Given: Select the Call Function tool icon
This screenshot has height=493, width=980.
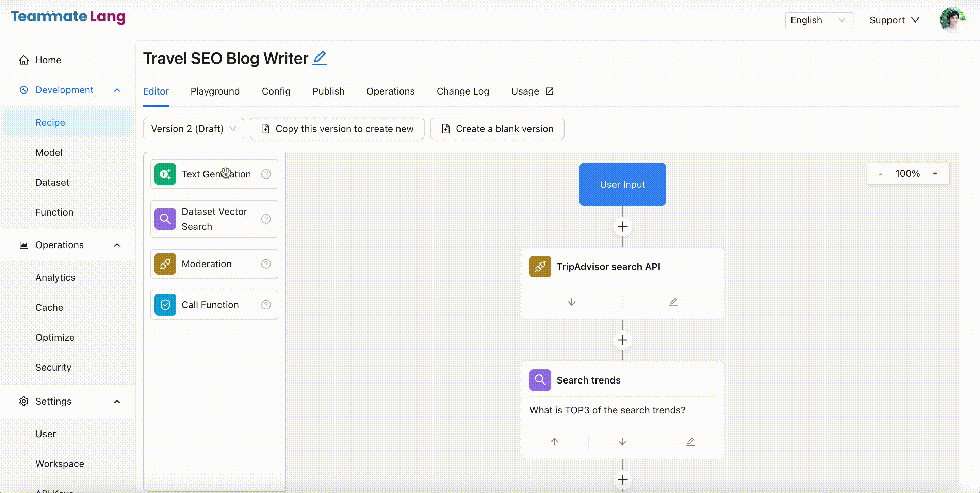Looking at the screenshot, I should tap(165, 304).
